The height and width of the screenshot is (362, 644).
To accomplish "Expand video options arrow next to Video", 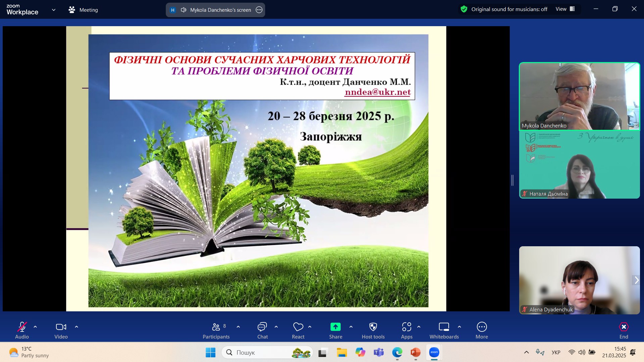I will (77, 326).
